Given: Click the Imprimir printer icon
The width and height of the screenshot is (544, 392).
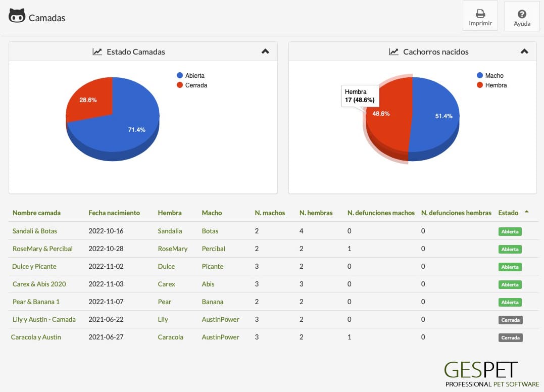Looking at the screenshot, I should (x=480, y=14).
